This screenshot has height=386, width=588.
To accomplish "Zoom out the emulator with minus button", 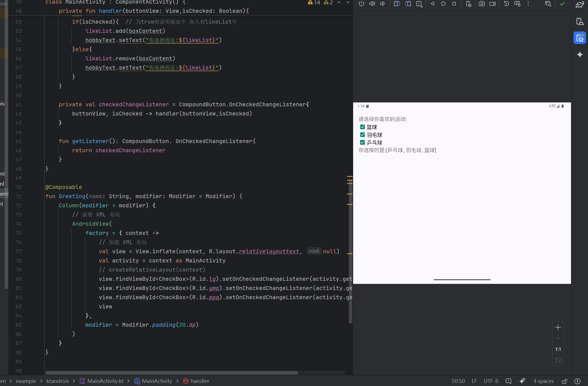I will (x=558, y=338).
